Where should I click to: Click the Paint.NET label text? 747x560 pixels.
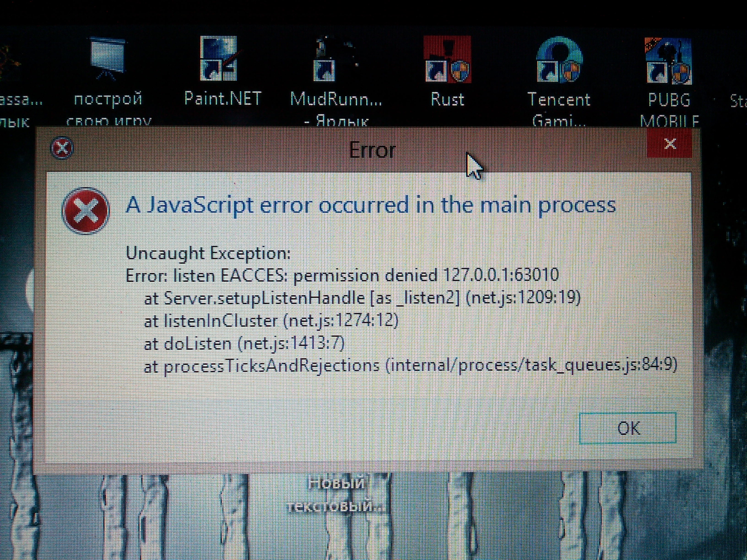(x=223, y=99)
